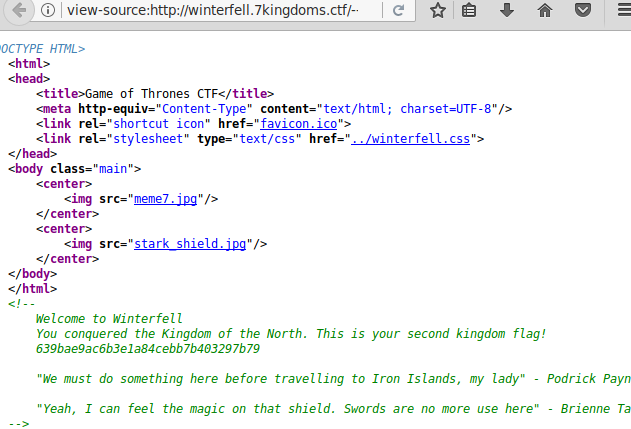Click the 'Welcome to Winterfell' comment line

[x=109, y=319]
